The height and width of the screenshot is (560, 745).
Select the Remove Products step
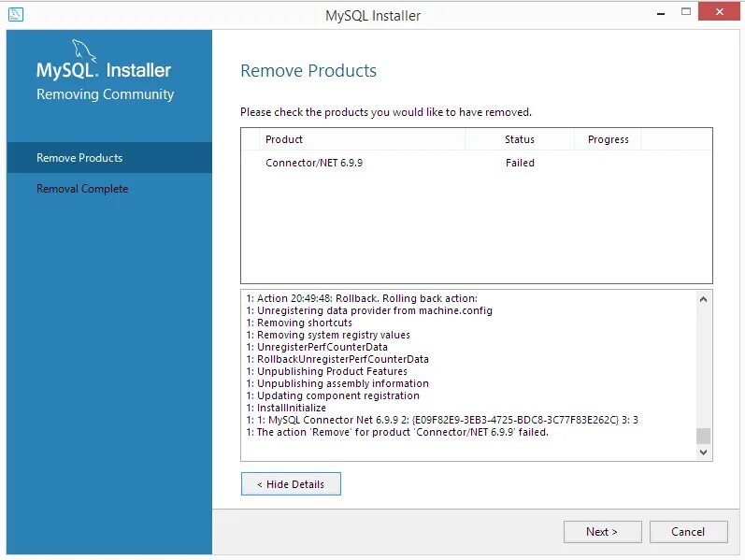pos(109,158)
